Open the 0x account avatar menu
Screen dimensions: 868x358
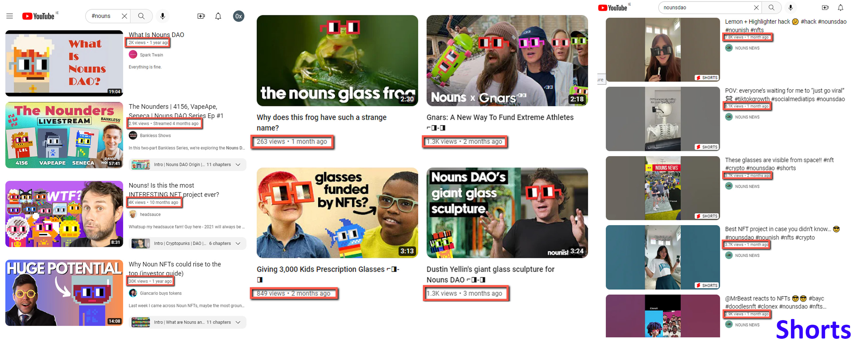click(238, 16)
